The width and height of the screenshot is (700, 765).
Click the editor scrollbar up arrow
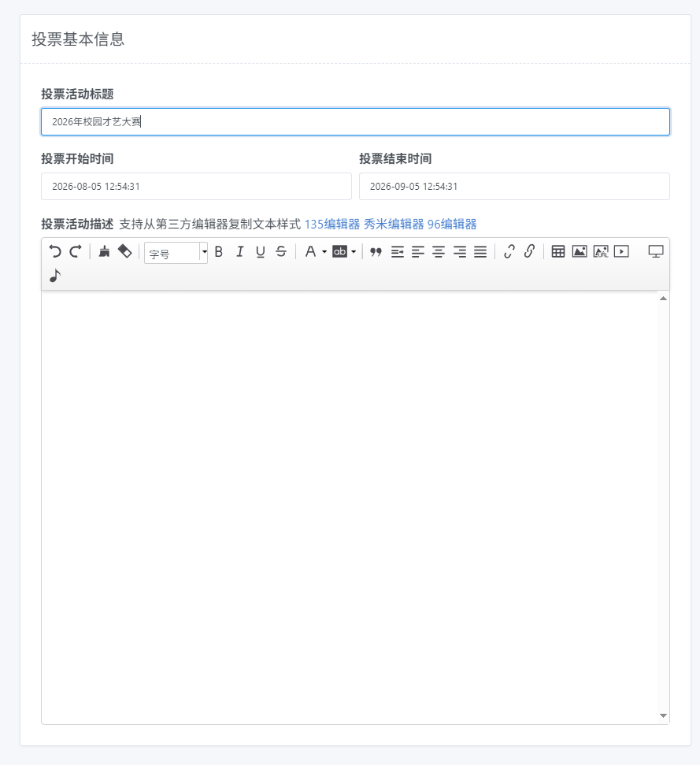663,298
